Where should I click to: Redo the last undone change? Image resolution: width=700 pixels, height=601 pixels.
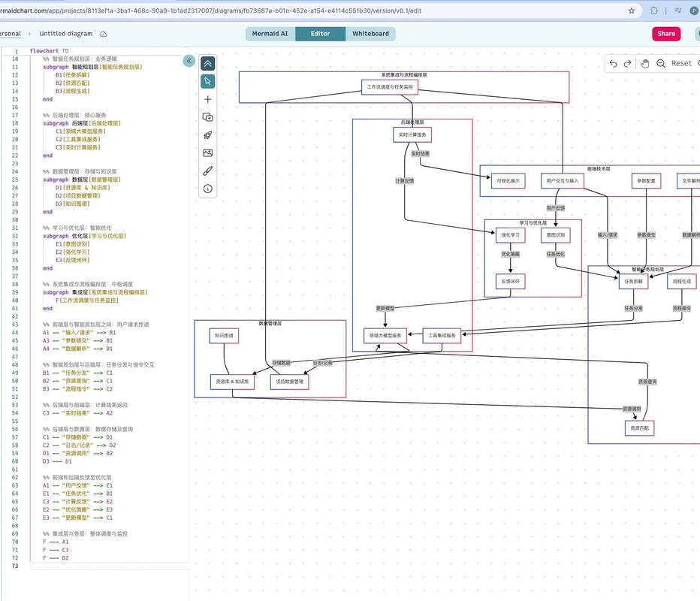(629, 64)
